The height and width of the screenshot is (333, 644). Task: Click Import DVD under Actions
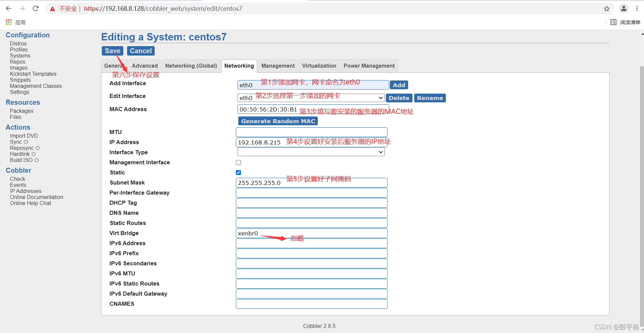click(24, 136)
